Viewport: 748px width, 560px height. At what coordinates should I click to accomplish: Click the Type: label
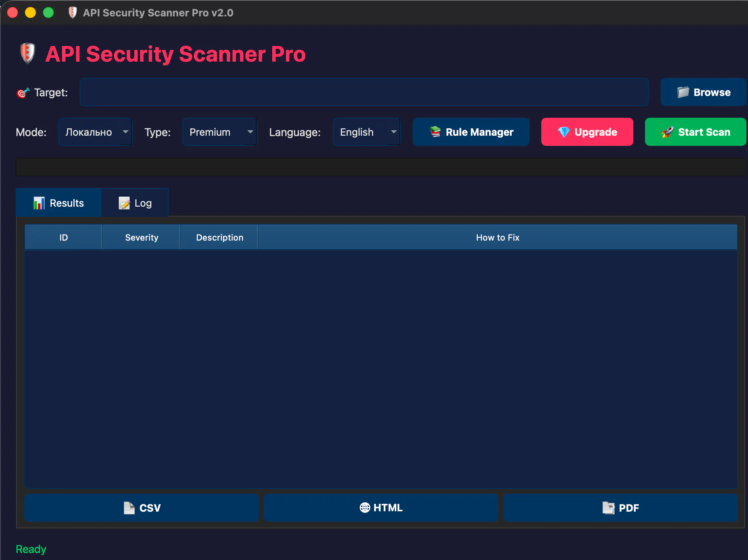point(158,132)
